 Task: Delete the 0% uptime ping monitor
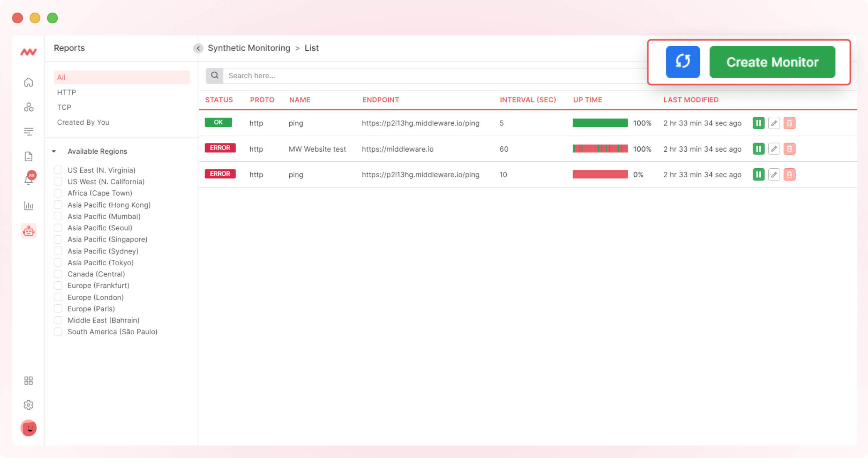coord(789,175)
